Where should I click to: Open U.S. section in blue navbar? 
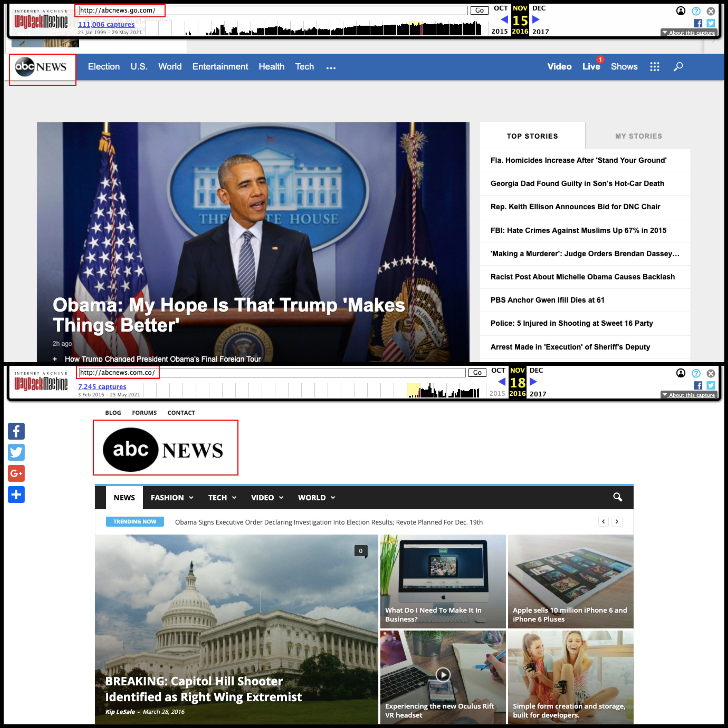139,67
